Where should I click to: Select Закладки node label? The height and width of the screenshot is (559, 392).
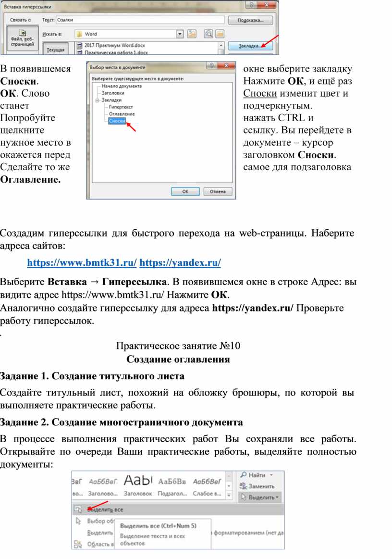coord(111,100)
